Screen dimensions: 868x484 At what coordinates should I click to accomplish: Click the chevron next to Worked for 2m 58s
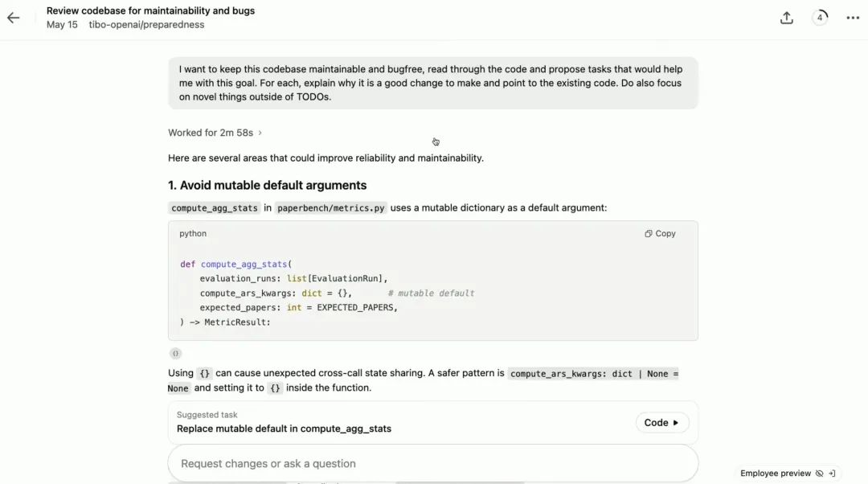(260, 133)
